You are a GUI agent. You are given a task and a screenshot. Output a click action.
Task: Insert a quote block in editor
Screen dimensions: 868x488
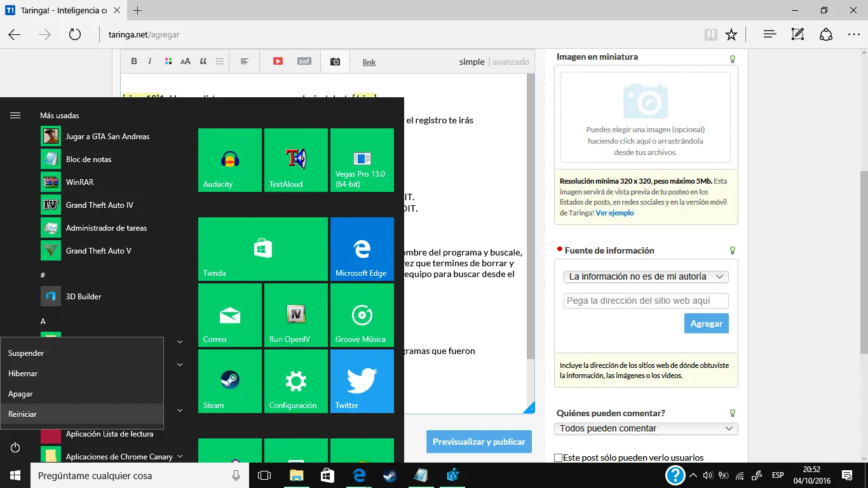[203, 62]
